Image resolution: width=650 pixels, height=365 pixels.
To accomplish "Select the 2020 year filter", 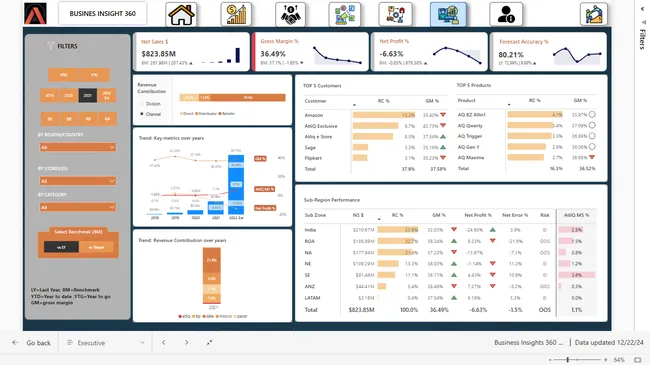I will point(68,95).
